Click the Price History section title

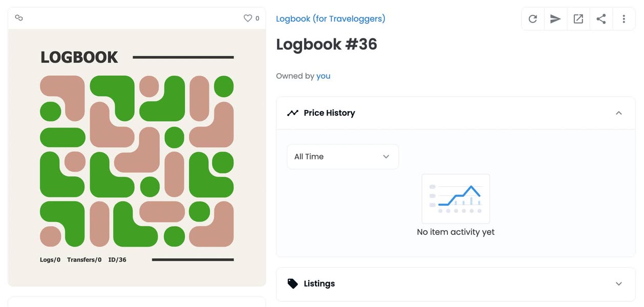pos(329,113)
